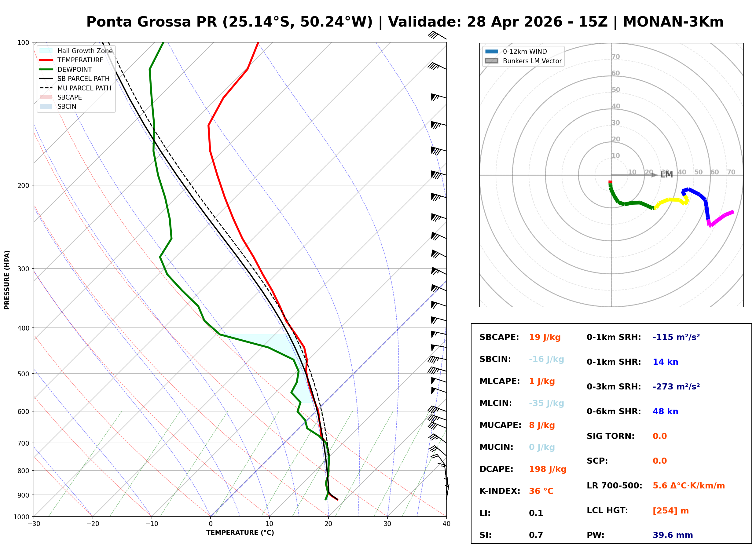Screen dimensions: 756x559
Task: Click the SB PARCEL PATH legend entry
Action: click(46, 79)
